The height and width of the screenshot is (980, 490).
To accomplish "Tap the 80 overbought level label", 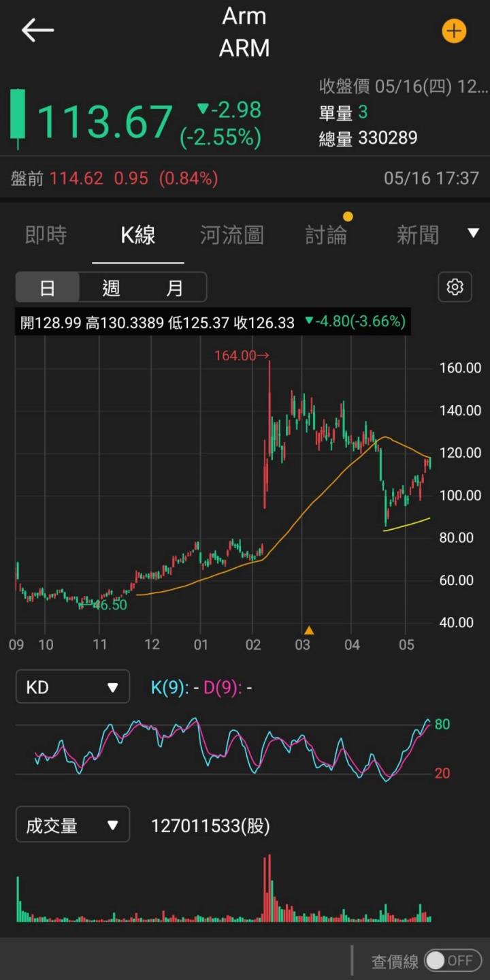I will pyautogui.click(x=442, y=725).
